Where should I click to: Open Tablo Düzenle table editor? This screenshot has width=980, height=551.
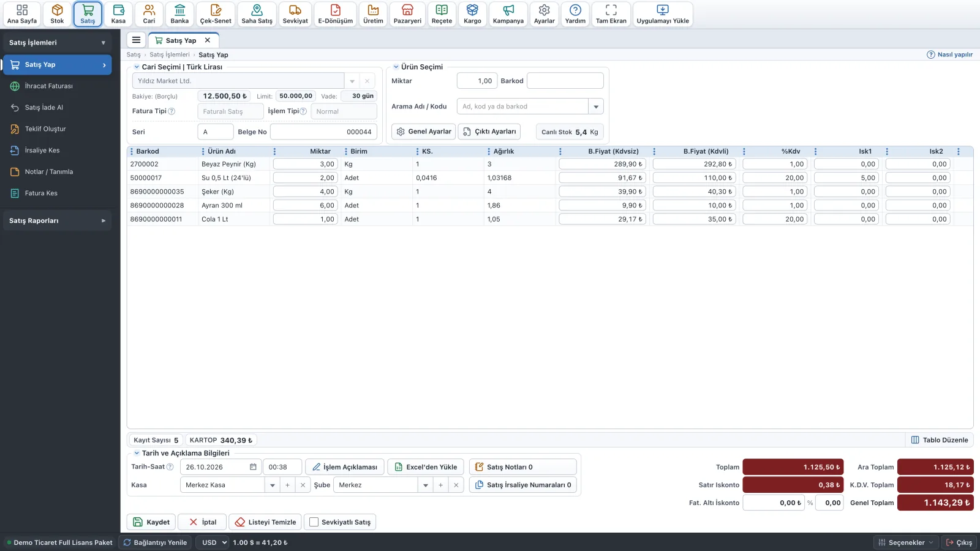tap(940, 440)
